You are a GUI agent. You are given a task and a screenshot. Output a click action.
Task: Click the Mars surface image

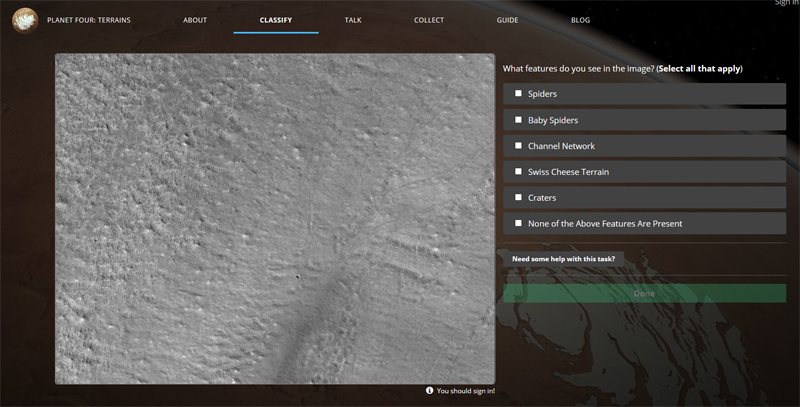pyautogui.click(x=275, y=218)
